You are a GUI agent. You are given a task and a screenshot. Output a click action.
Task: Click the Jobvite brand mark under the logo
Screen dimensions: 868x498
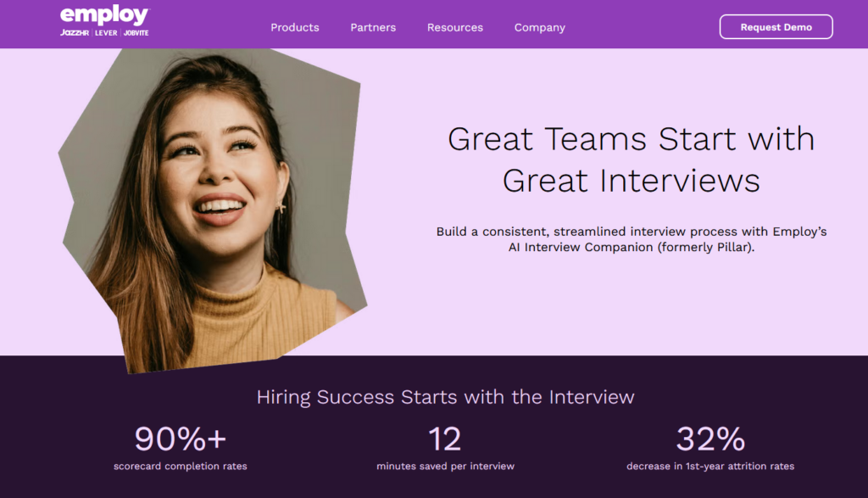[136, 33]
